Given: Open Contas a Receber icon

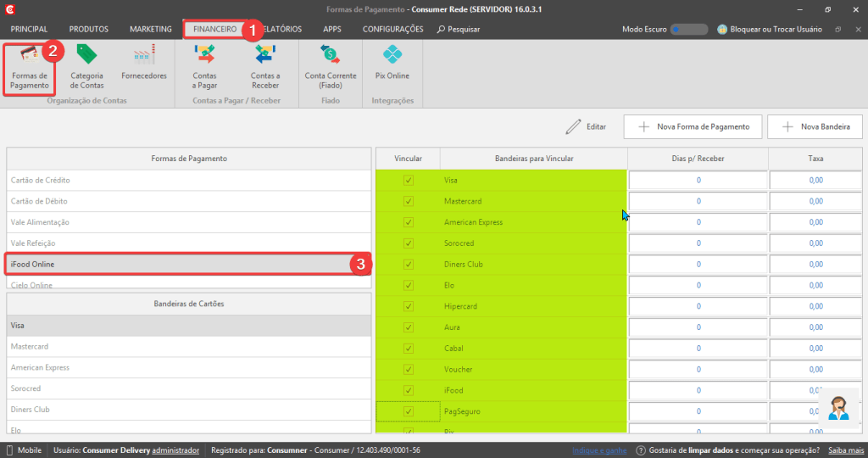Looking at the screenshot, I should (x=265, y=68).
